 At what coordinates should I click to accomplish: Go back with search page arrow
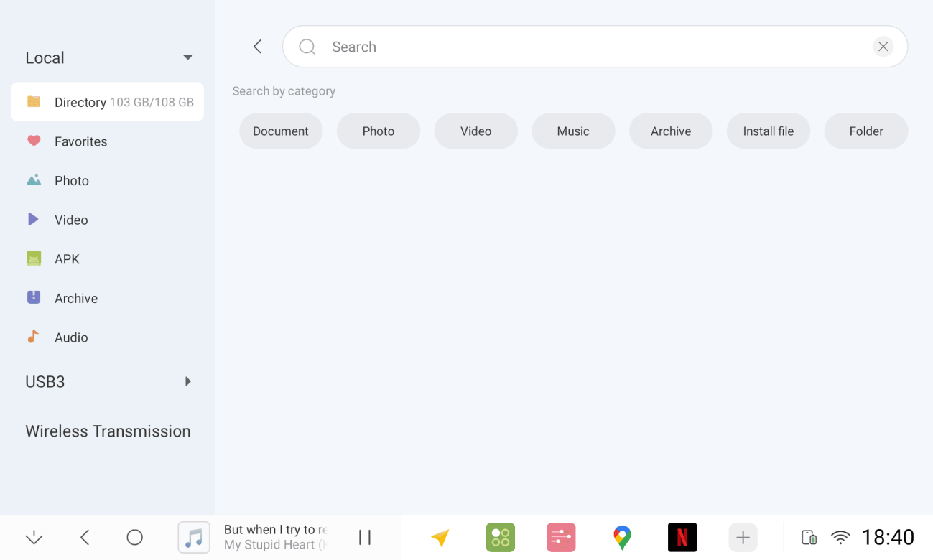pyautogui.click(x=258, y=47)
